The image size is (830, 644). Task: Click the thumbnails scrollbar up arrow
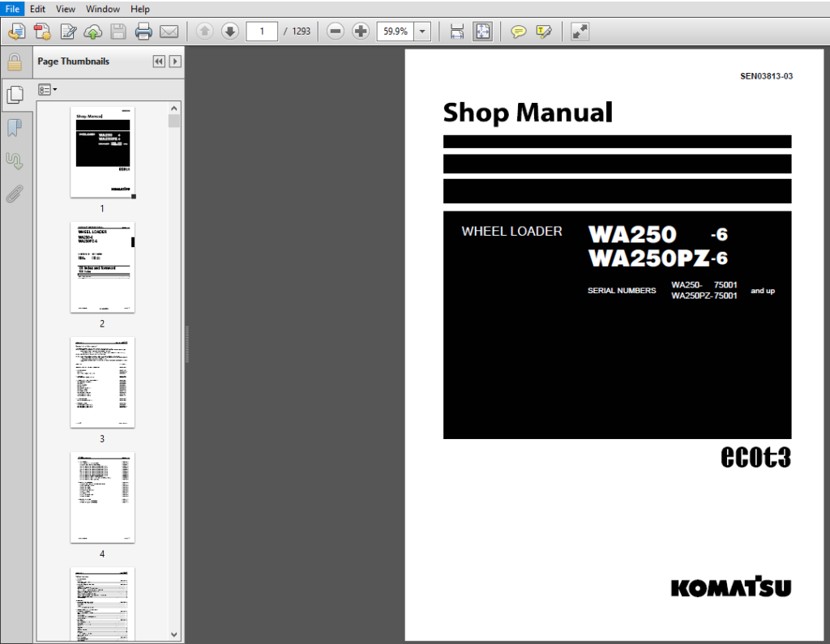click(174, 109)
